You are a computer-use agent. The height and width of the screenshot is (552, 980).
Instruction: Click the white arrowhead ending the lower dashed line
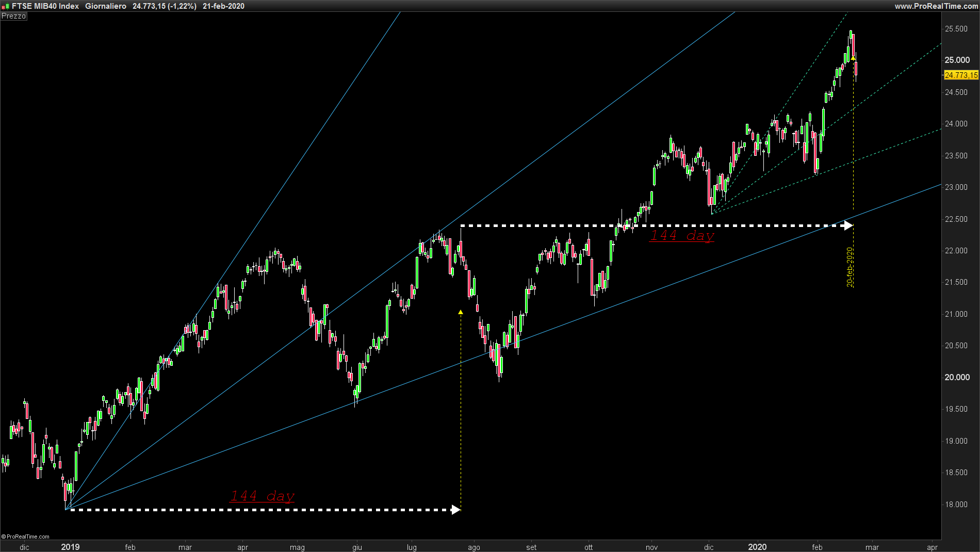(456, 510)
